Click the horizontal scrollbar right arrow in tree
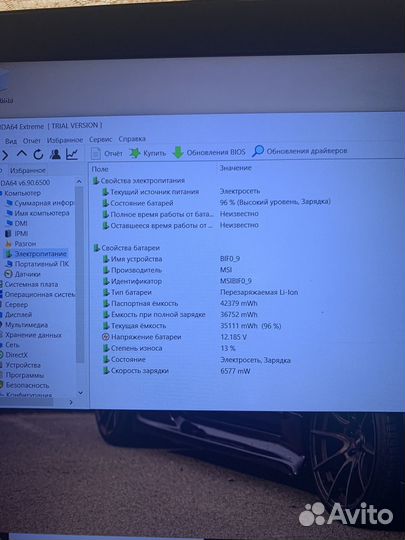Screen dimensions: 405x540 [71, 402]
